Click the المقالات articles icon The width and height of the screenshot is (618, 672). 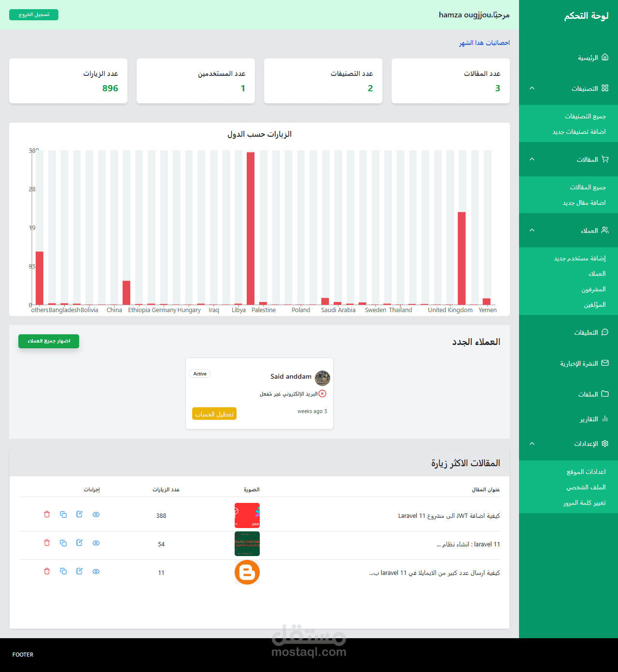pyautogui.click(x=605, y=159)
